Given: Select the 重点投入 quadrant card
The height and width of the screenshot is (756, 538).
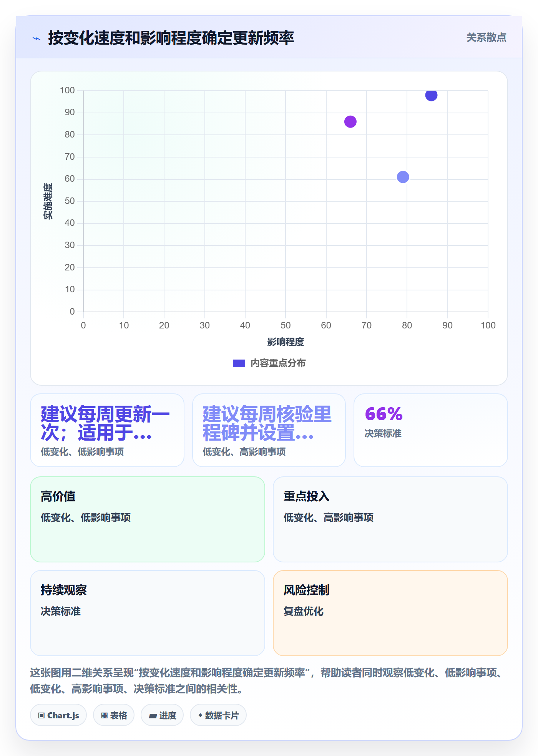Looking at the screenshot, I should tap(390, 519).
